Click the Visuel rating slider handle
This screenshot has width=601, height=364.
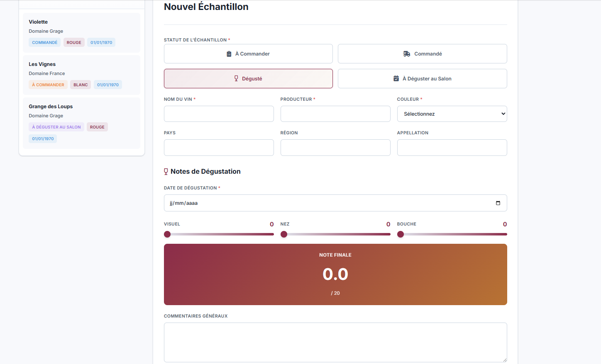[167, 234]
